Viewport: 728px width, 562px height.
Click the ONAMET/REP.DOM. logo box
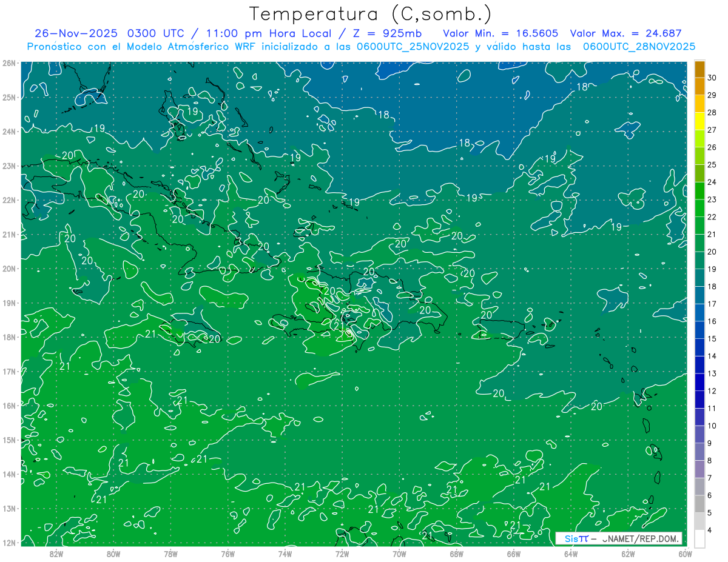(619, 538)
